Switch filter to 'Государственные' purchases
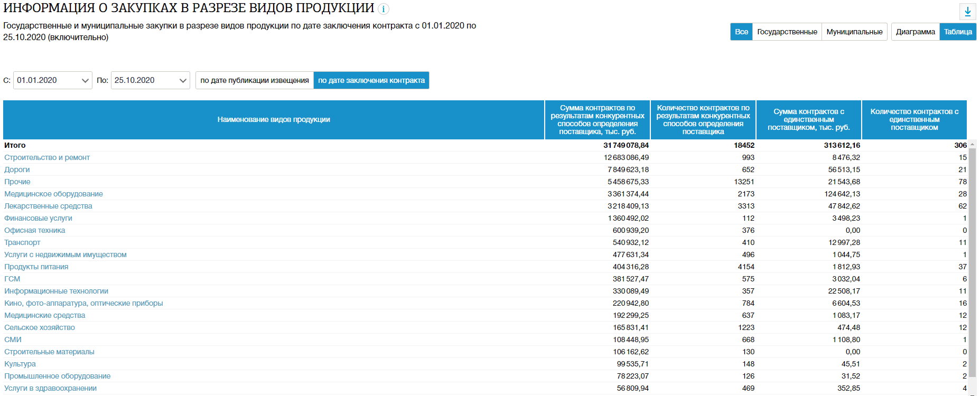 (787, 32)
